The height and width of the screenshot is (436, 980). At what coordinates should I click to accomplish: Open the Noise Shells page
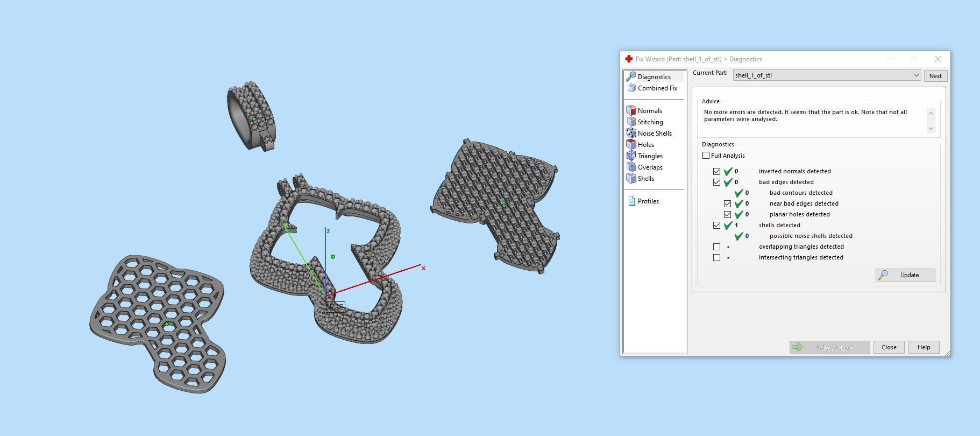pyautogui.click(x=655, y=133)
